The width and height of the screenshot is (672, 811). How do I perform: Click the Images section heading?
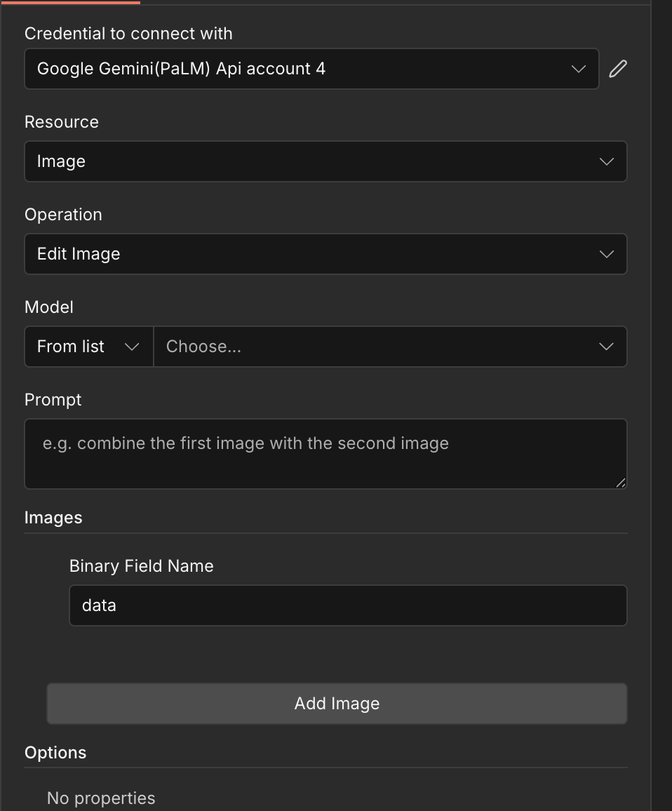coord(53,518)
